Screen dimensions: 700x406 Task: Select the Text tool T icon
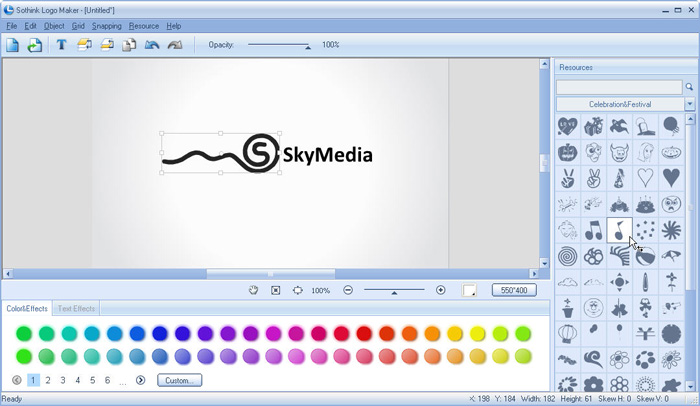click(x=62, y=45)
